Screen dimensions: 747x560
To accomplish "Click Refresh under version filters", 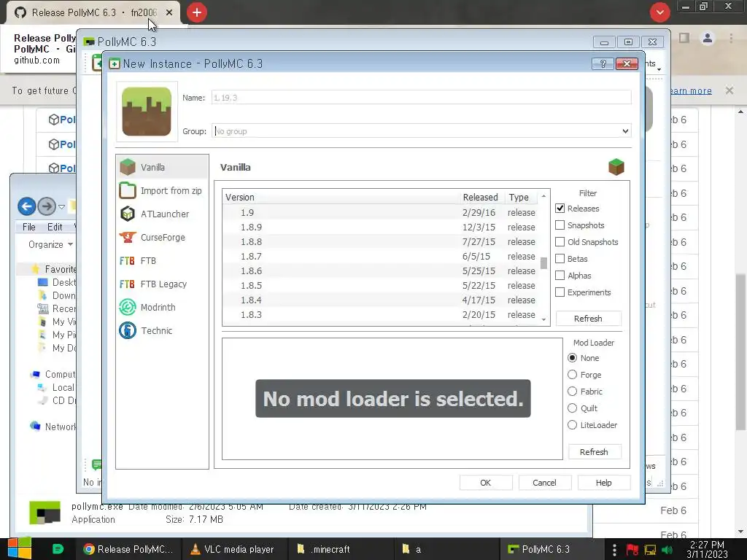I will tap(589, 318).
